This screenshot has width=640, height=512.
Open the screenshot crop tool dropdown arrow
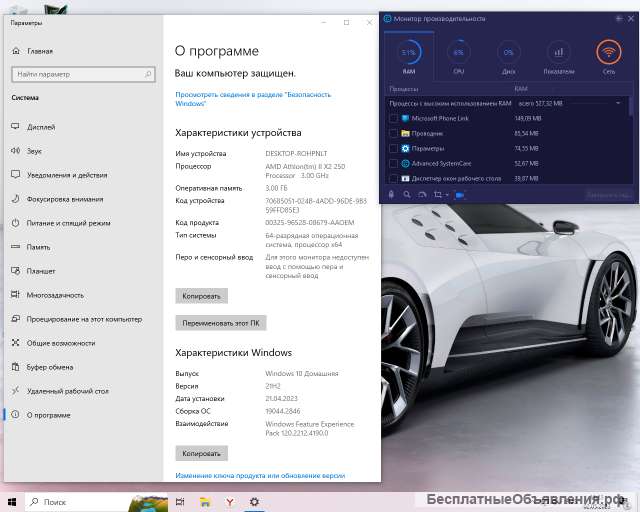point(447,194)
